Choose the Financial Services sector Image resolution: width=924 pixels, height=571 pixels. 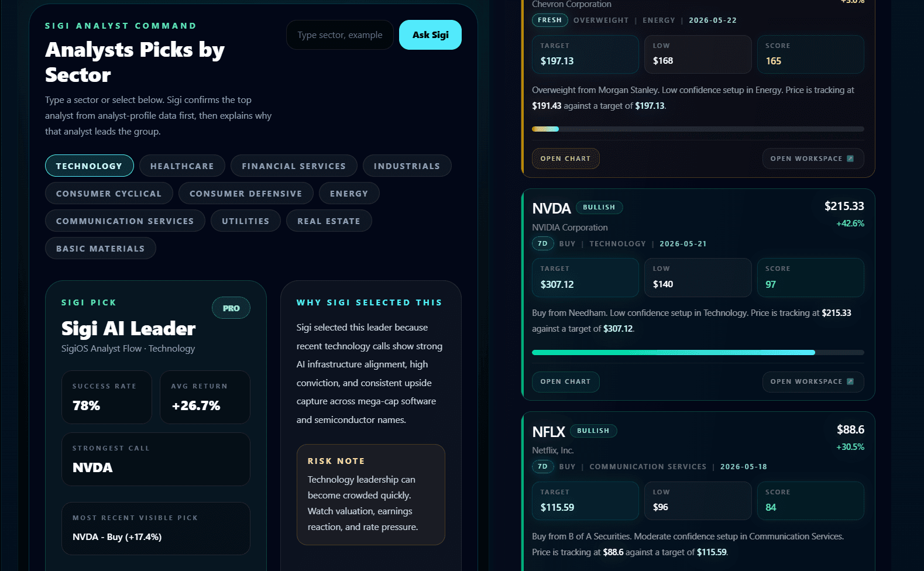point(294,166)
